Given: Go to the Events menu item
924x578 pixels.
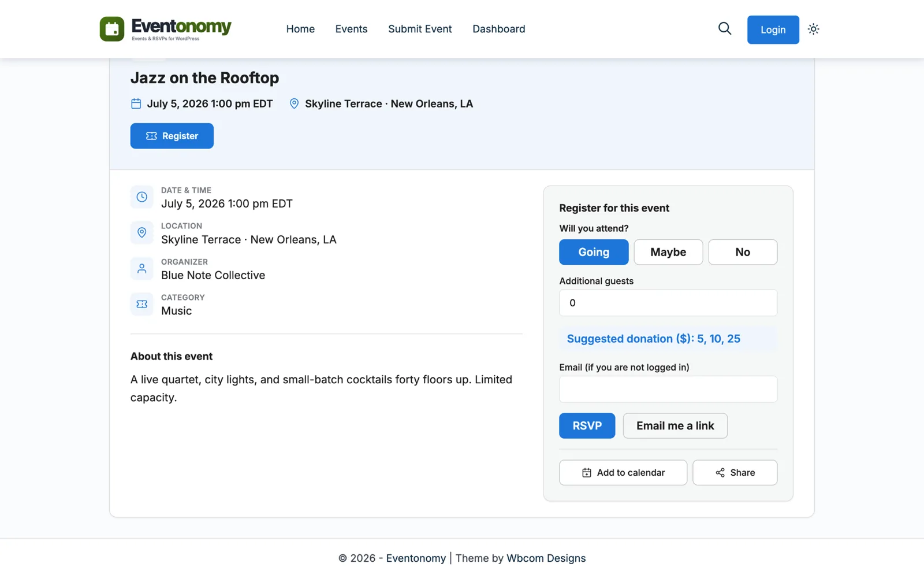Looking at the screenshot, I should pyautogui.click(x=351, y=29).
